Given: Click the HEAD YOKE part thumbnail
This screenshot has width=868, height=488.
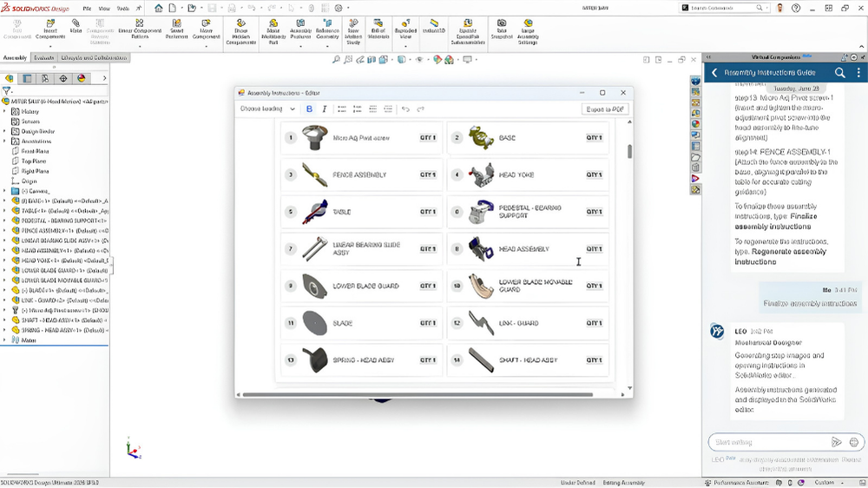Looking at the screenshot, I should (482, 175).
